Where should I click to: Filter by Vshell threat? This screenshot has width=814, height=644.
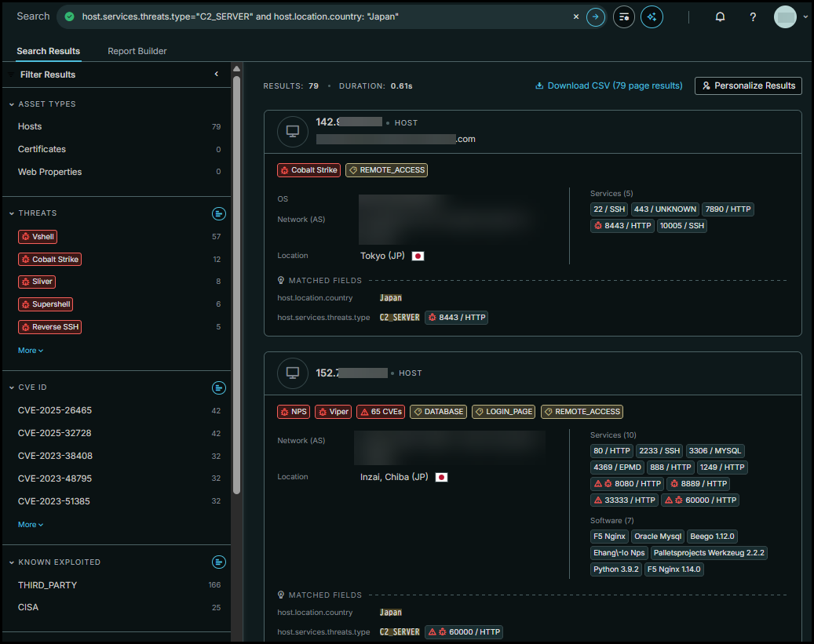click(38, 237)
